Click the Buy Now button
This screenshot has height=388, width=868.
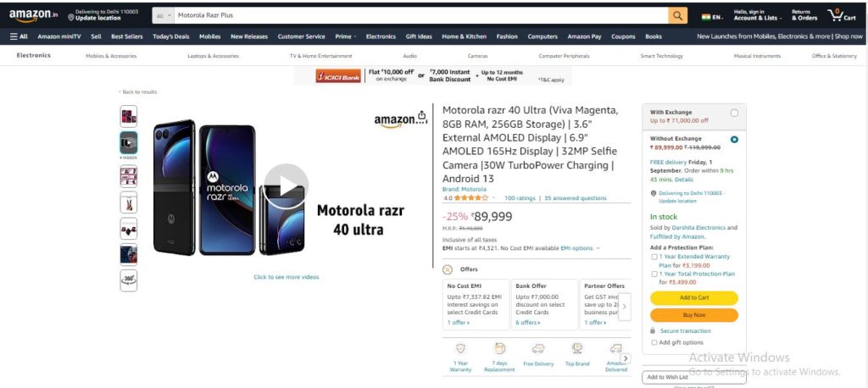[x=694, y=315]
